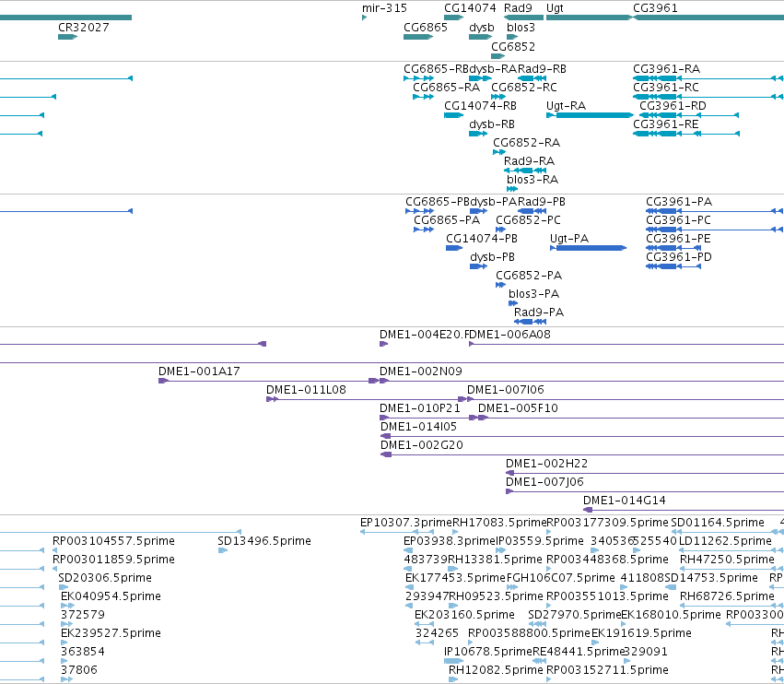
Task: Select the Ugt gene label
Action: 555,8
